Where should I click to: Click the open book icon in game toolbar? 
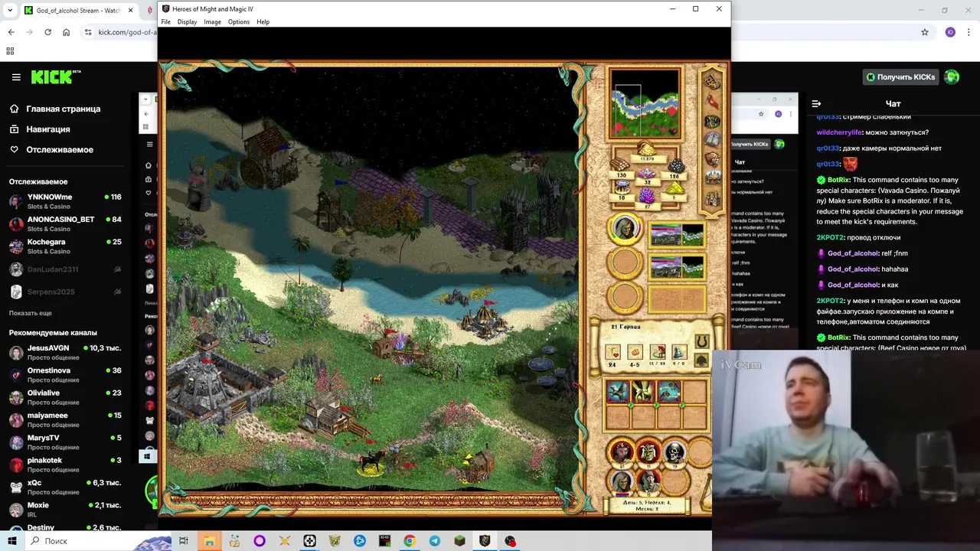pos(713,139)
